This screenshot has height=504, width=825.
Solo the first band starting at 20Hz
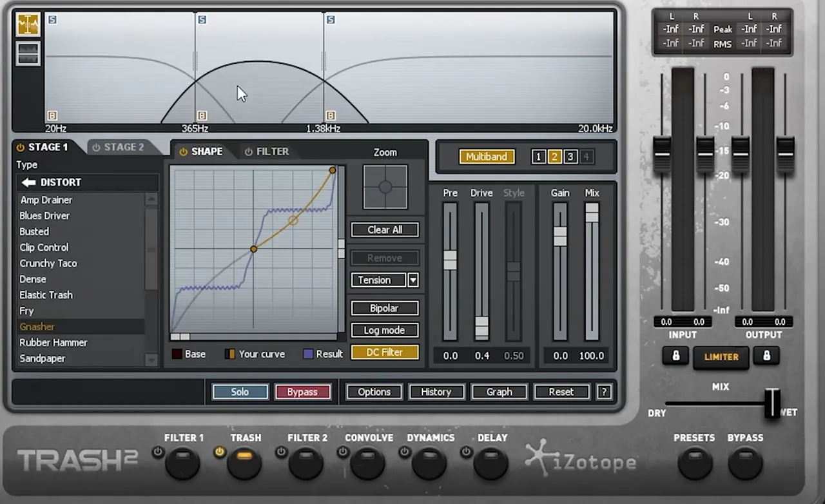[x=52, y=19]
